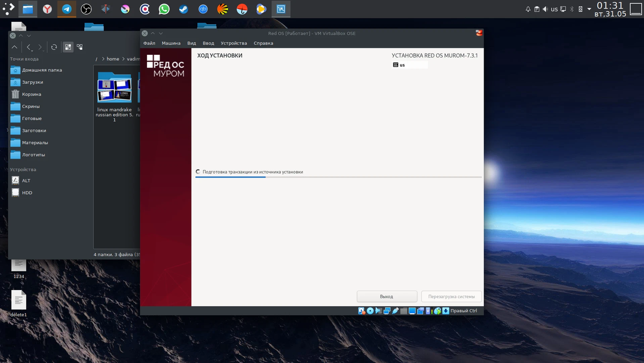Open qBittorrent from the taskbar
This screenshot has width=644, height=363.
pos(203,9)
